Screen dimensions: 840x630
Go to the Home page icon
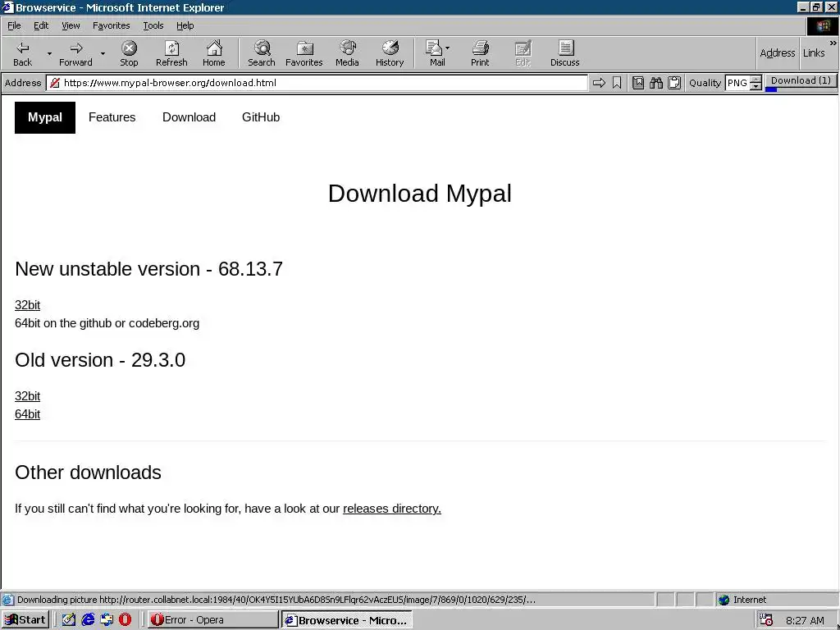[214, 53]
